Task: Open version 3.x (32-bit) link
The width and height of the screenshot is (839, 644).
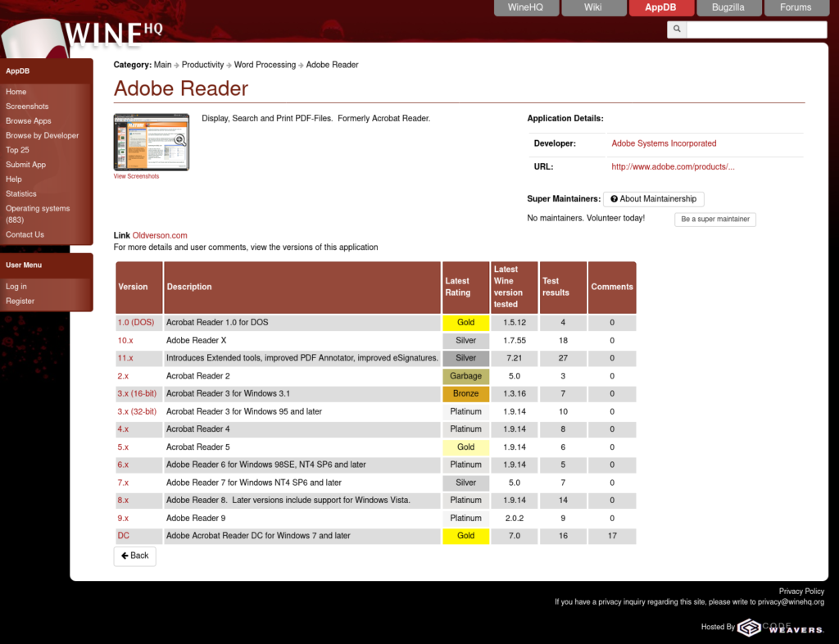Action: tap(137, 411)
